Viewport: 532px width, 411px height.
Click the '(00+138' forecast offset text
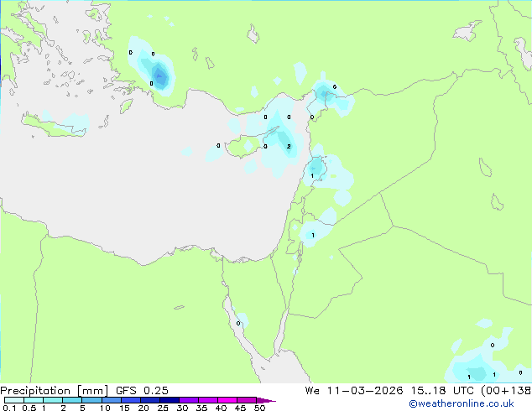[506, 391]
